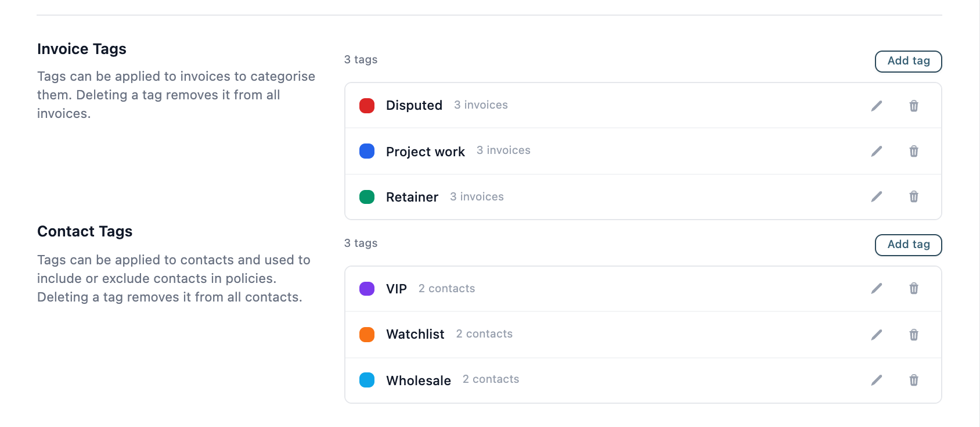Select the VIP tag name
Viewport: 980px width, 427px height.
tap(397, 289)
